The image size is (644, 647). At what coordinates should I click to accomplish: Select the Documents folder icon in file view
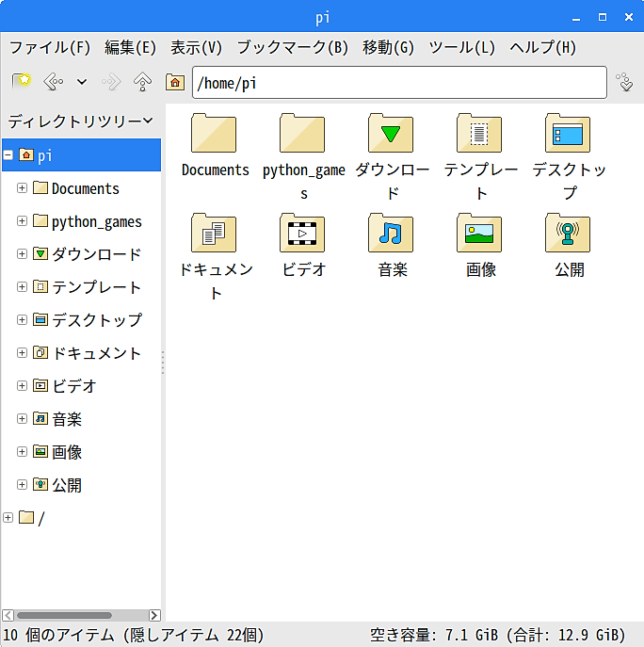214,133
